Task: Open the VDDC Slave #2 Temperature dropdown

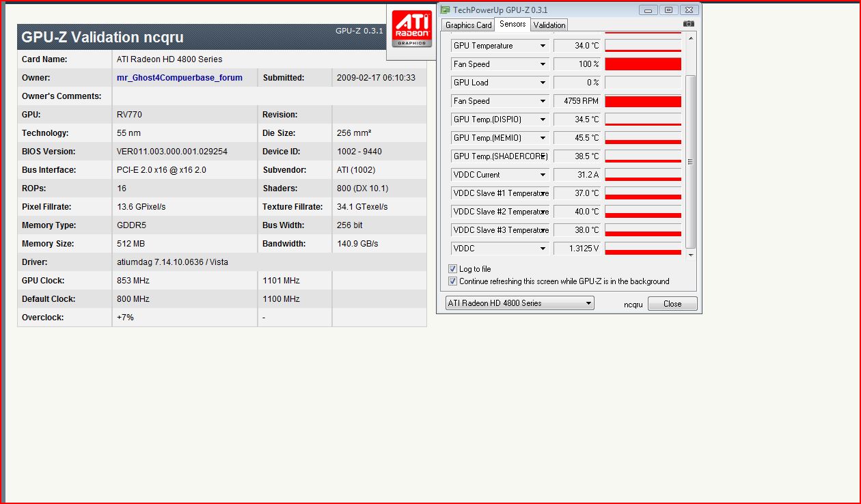Action: [543, 212]
